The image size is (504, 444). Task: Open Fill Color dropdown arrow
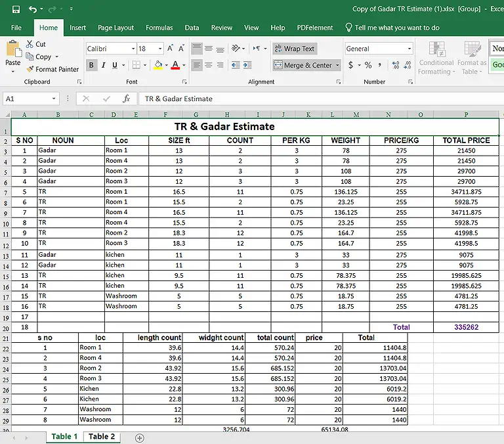click(x=167, y=65)
